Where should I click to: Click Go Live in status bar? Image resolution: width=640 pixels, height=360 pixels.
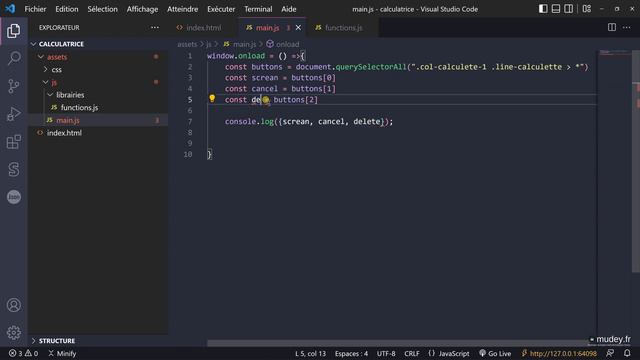[x=495, y=353]
